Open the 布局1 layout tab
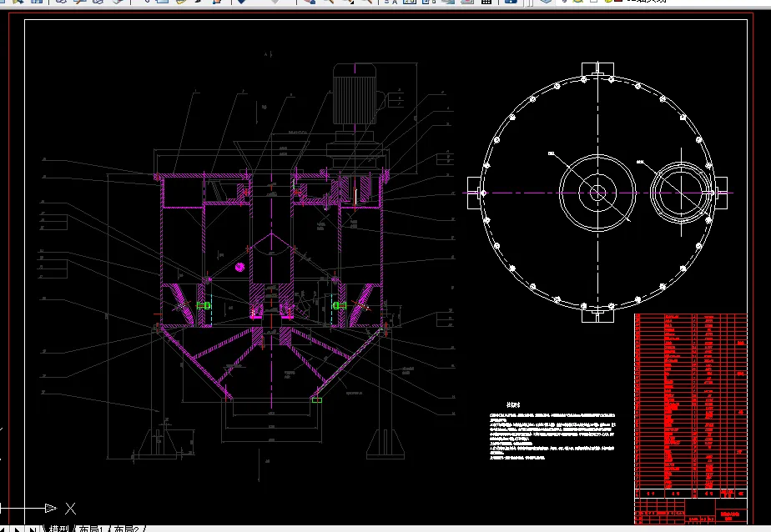This screenshot has height=532, width=771. [91, 529]
